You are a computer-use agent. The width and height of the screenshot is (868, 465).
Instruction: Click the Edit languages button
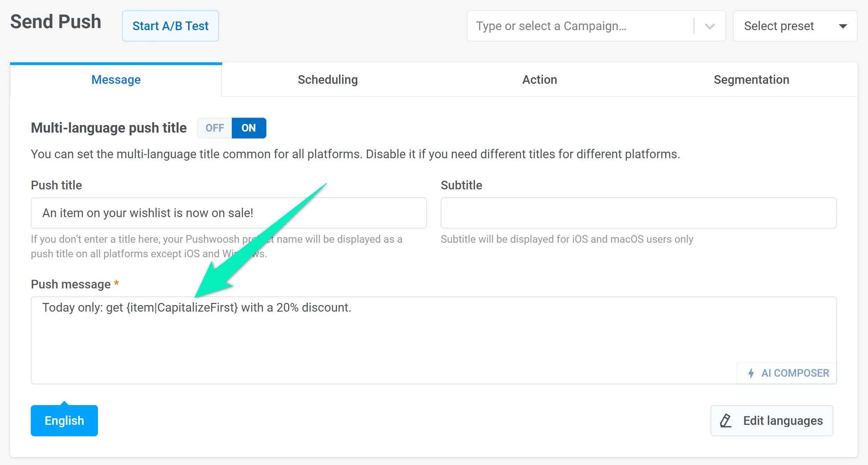771,420
